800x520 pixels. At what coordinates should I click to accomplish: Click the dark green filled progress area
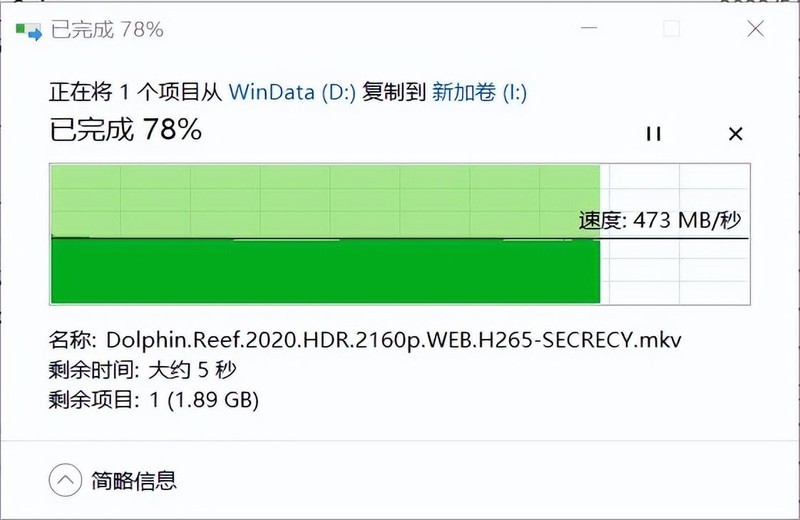[x=326, y=271]
